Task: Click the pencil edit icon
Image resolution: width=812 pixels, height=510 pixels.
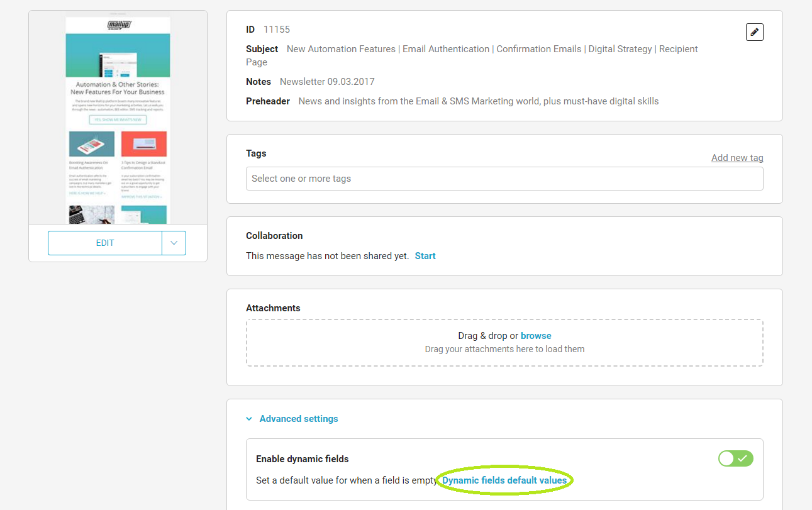Action: pos(754,32)
